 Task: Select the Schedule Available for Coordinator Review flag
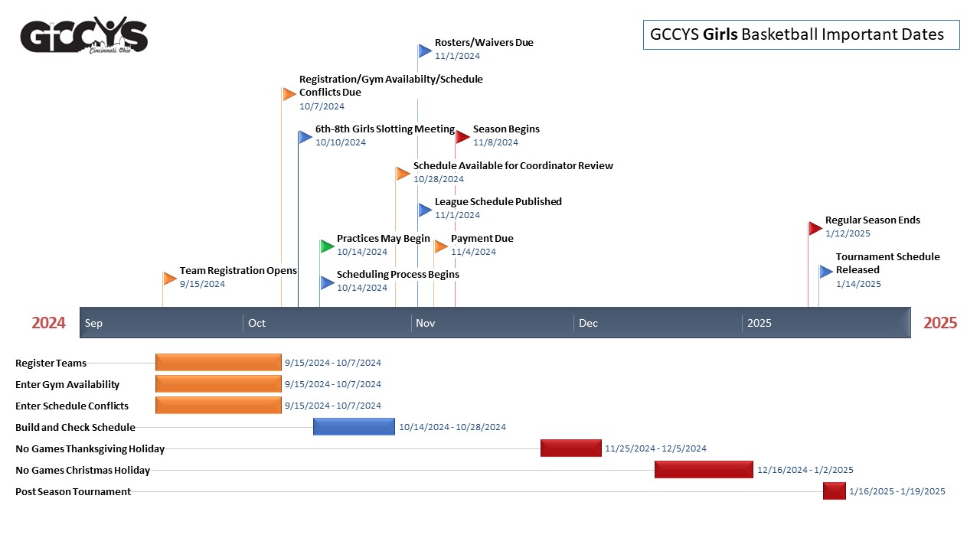[x=403, y=174]
